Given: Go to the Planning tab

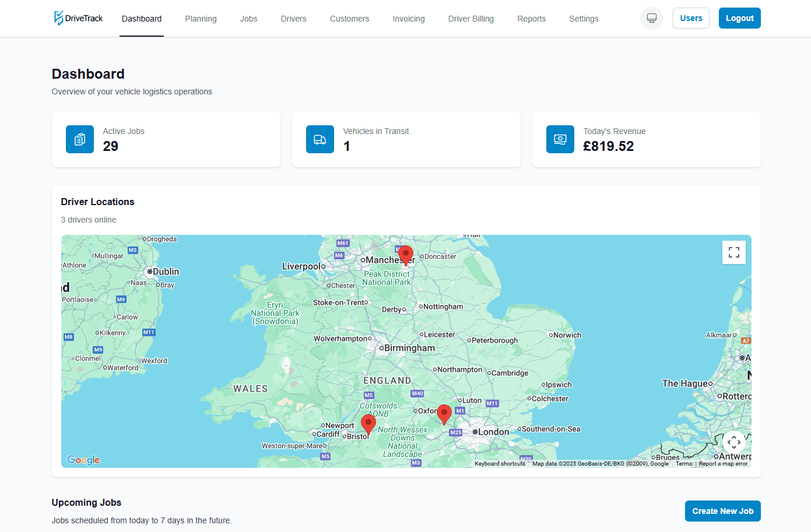Looking at the screenshot, I should (201, 19).
